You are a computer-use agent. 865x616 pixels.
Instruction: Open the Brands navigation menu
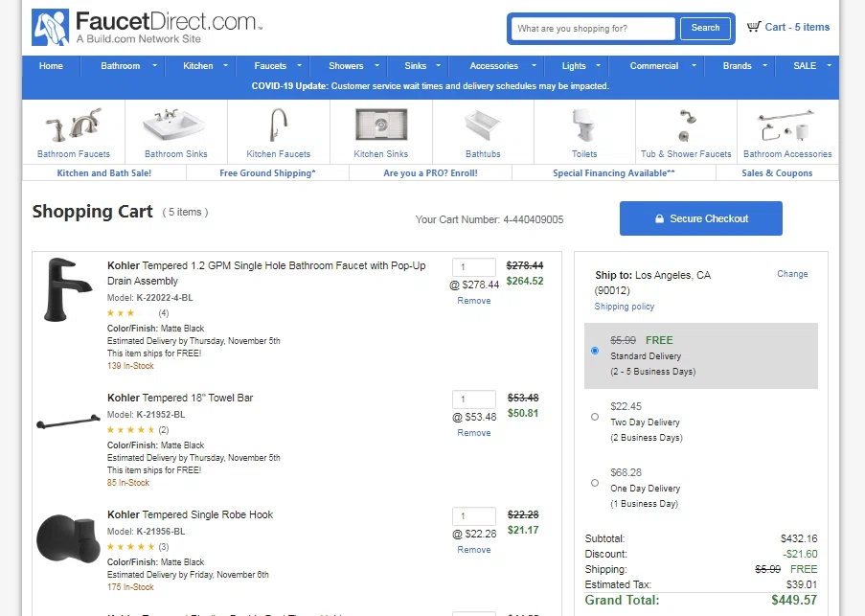(x=737, y=66)
